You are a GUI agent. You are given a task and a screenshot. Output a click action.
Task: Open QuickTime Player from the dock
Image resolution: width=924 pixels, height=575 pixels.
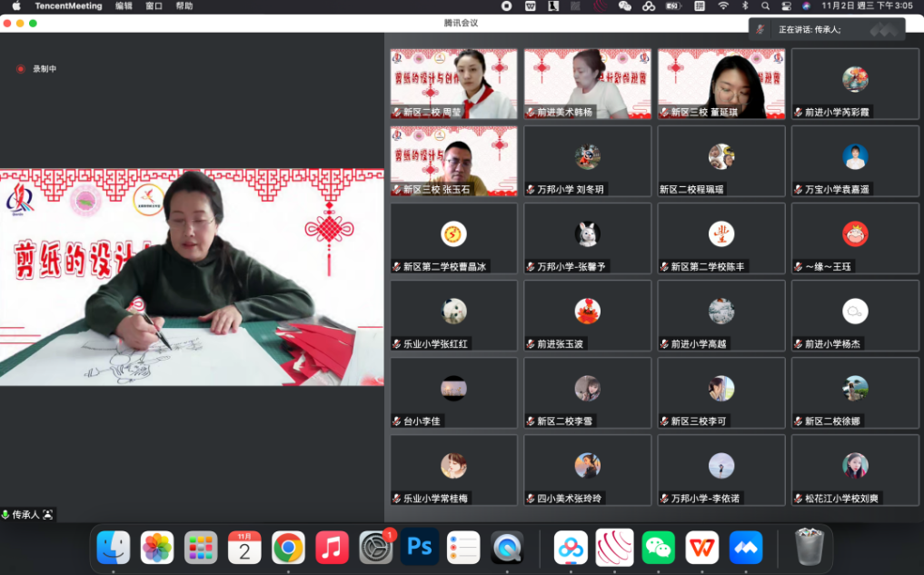coord(507,548)
